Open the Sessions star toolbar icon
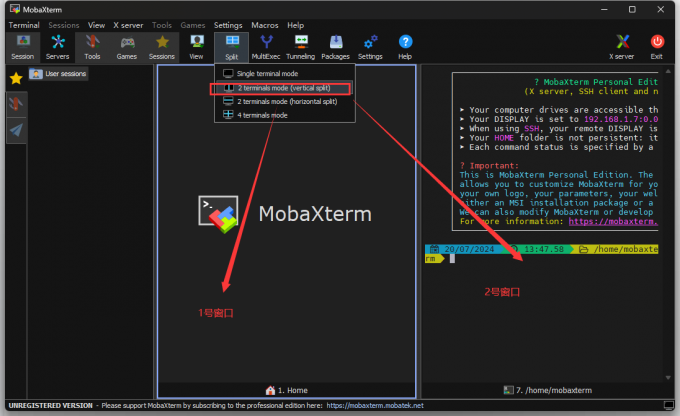This screenshot has width=680, height=416. click(x=162, y=47)
